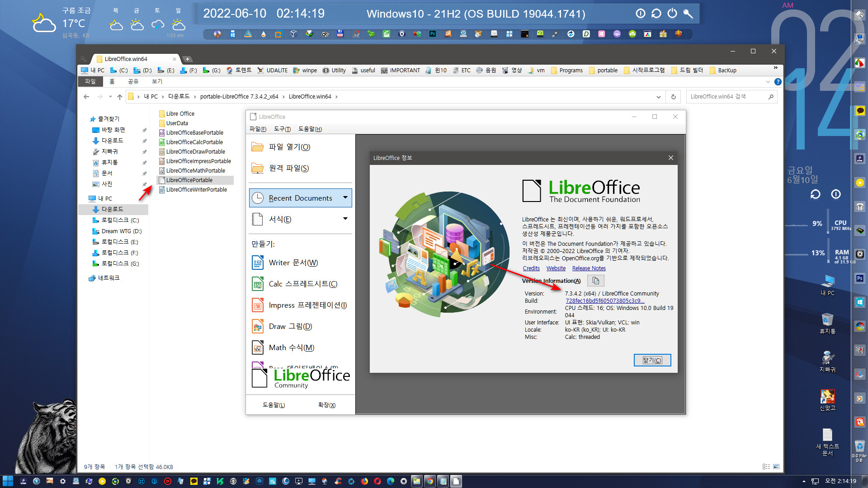Screen dimensions: 868x488
Task: Click the 확장 extensions button
Action: [x=327, y=405]
